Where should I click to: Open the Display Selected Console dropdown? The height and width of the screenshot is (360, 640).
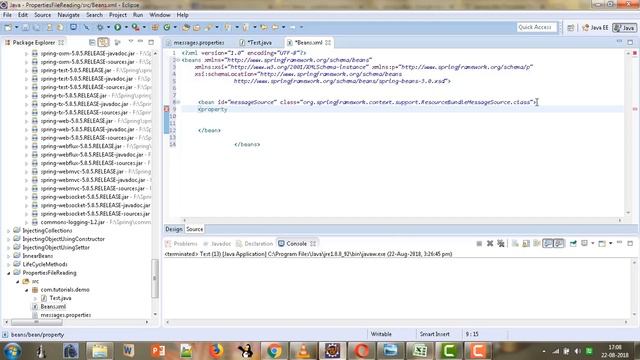coord(592,244)
